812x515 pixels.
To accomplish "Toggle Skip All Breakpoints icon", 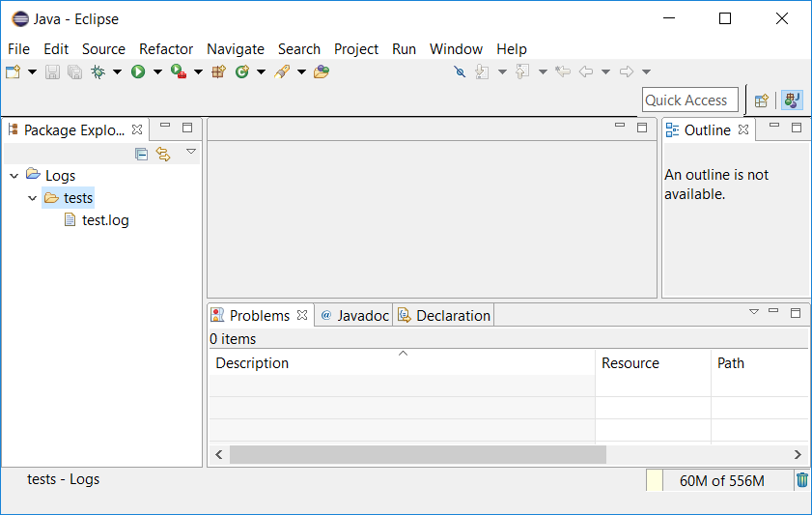I will 460,72.
